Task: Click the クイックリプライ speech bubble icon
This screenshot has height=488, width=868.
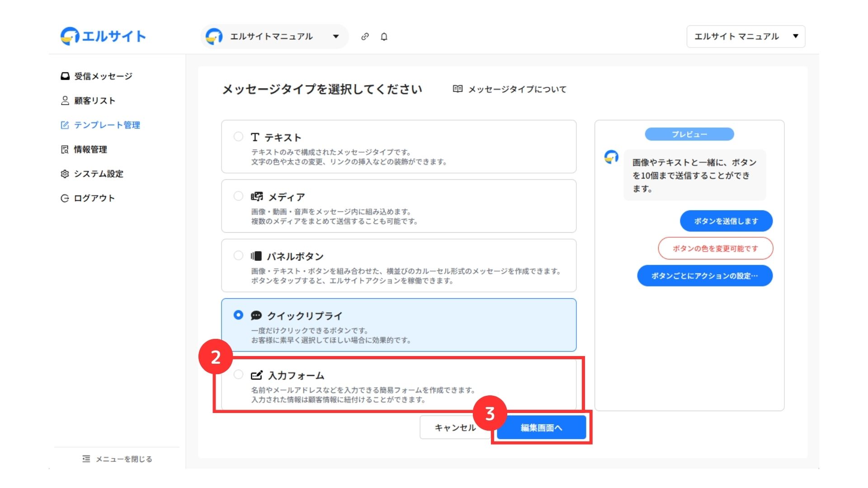Action: [x=256, y=315]
